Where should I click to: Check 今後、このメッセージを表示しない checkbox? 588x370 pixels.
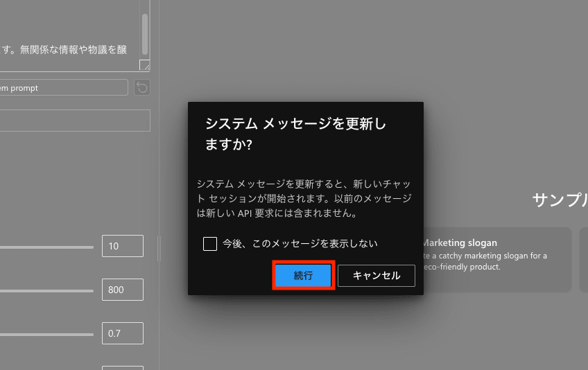pos(210,244)
